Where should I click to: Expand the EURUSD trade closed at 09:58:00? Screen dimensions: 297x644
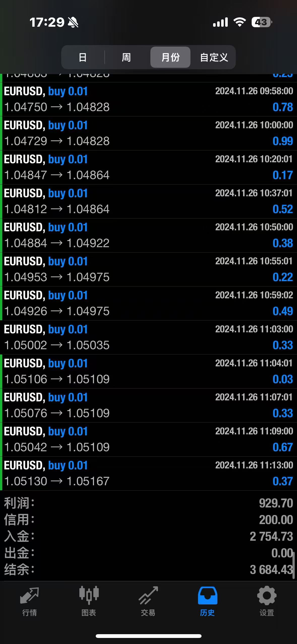149,99
